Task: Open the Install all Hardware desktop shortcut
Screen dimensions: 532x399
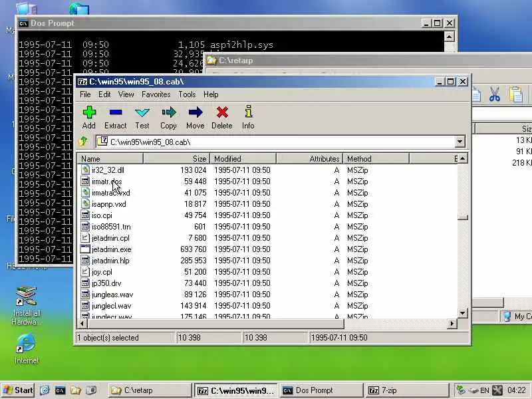Action: point(27,305)
